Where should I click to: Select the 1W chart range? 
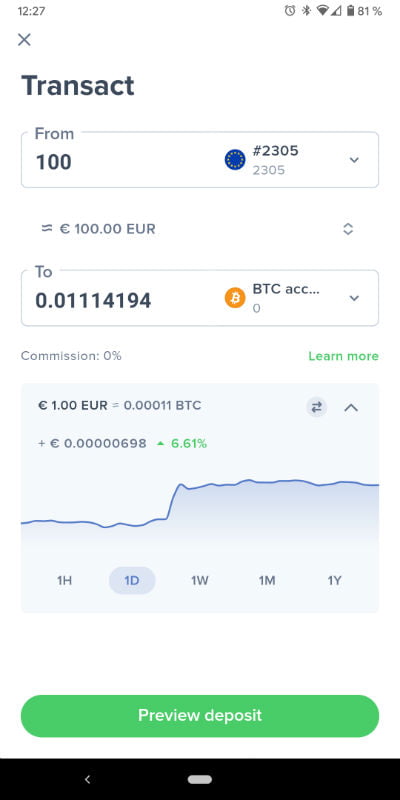click(x=199, y=580)
